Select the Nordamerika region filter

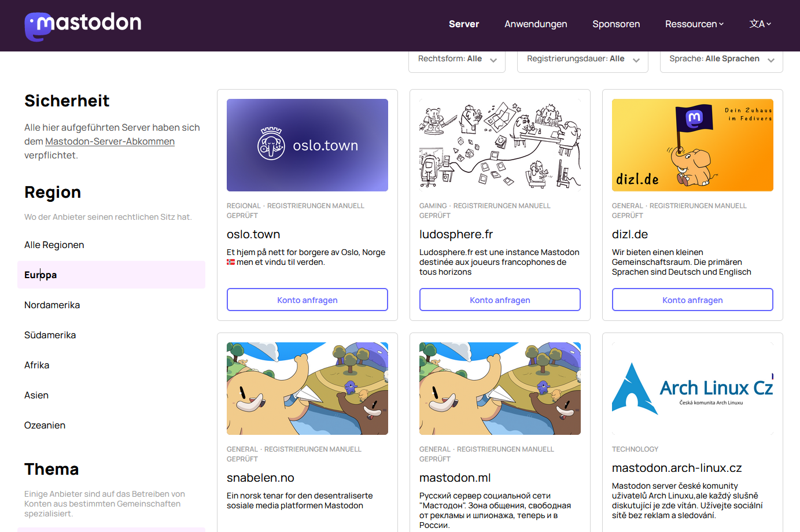pos(52,305)
